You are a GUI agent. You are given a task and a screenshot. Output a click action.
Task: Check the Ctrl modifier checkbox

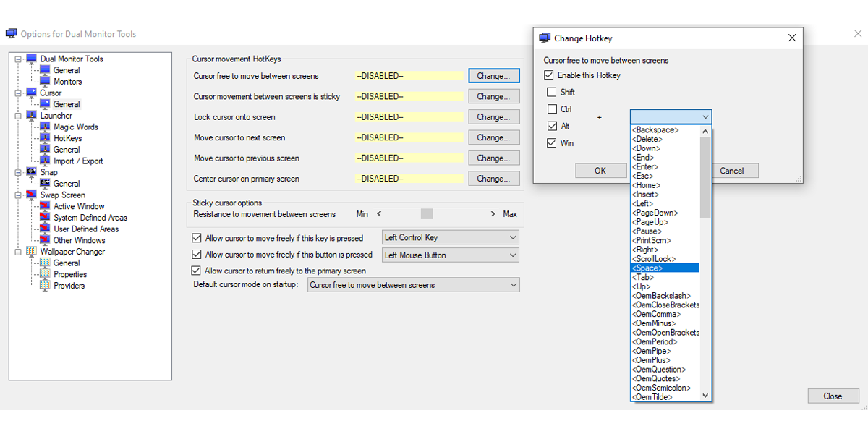click(x=552, y=109)
